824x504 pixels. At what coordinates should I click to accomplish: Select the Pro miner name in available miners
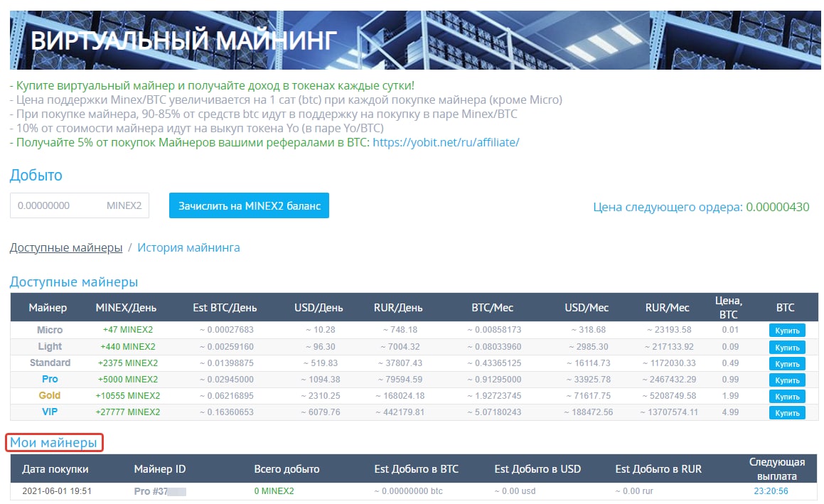point(50,379)
